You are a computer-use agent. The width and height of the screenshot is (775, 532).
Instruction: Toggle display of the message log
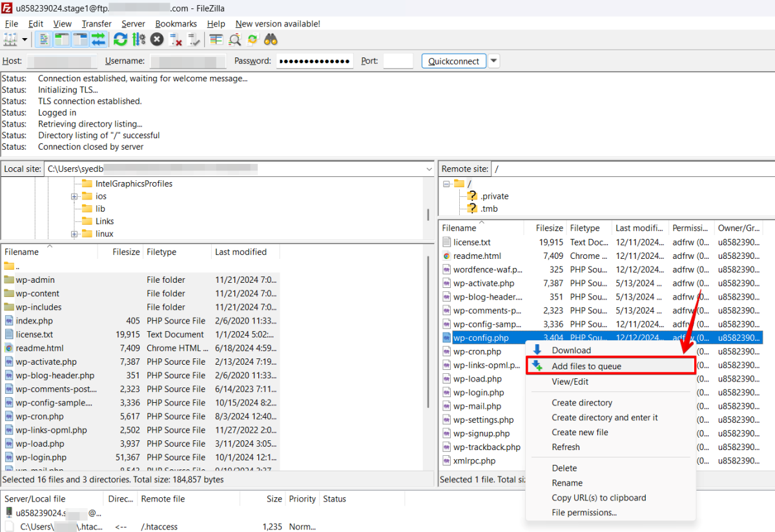click(x=43, y=39)
